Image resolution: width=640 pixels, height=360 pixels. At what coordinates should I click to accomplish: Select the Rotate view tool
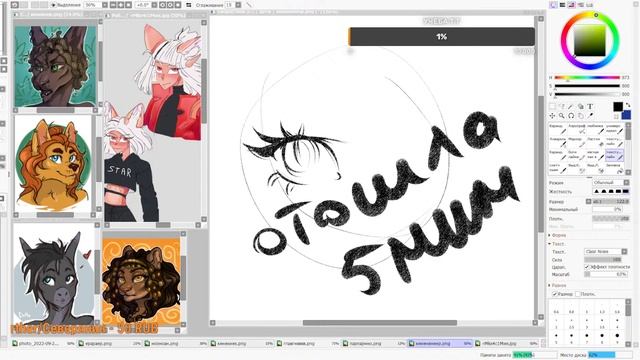(571, 116)
